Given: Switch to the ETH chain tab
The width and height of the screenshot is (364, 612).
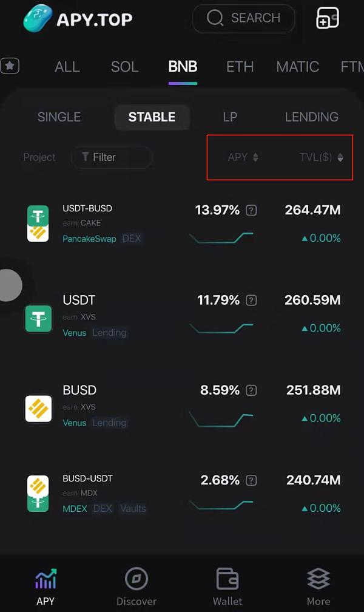Looking at the screenshot, I should coord(240,67).
